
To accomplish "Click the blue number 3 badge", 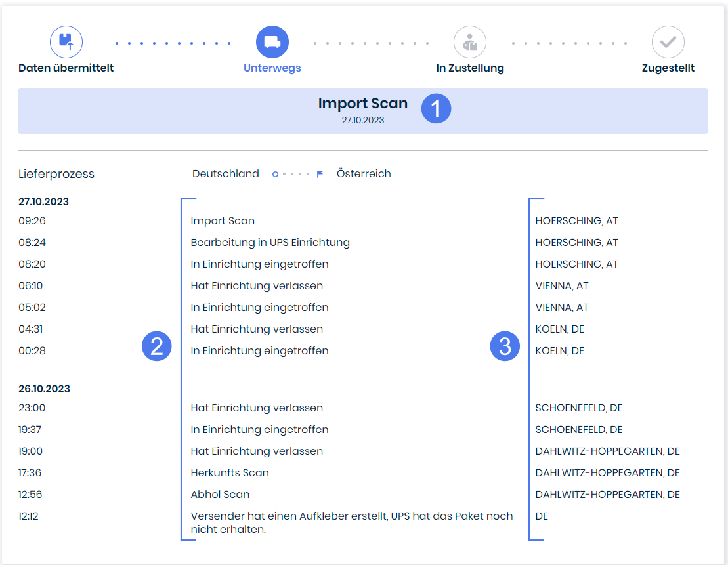I will 505,346.
